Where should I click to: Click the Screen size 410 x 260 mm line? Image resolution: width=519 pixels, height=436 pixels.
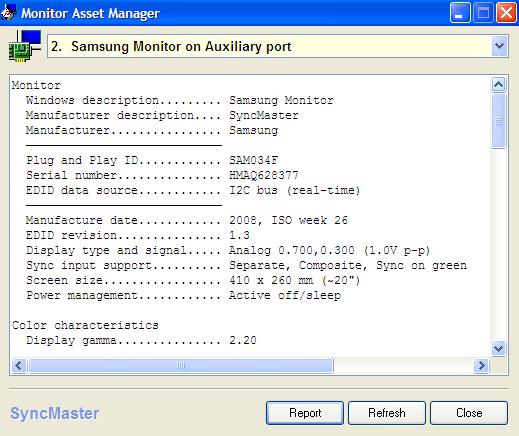click(193, 280)
